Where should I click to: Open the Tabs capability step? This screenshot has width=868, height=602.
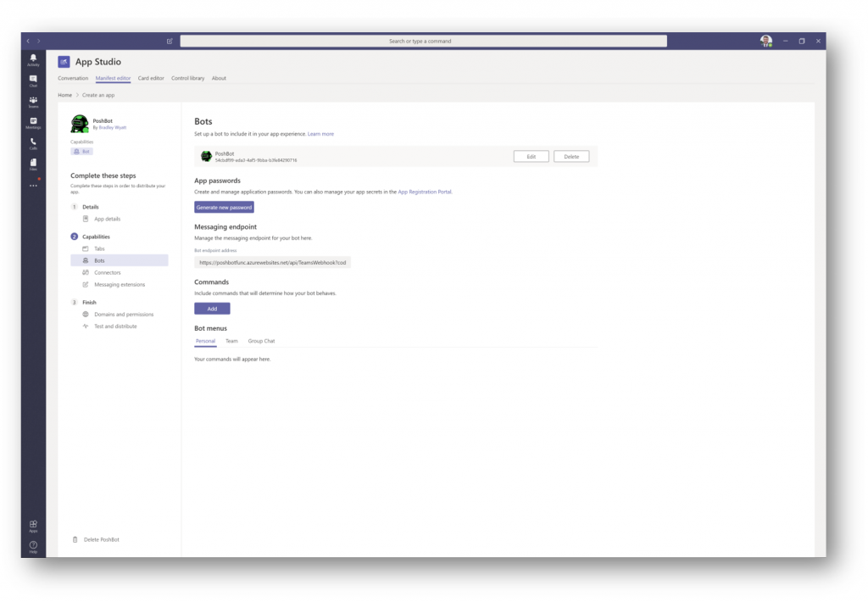pyautogui.click(x=99, y=248)
